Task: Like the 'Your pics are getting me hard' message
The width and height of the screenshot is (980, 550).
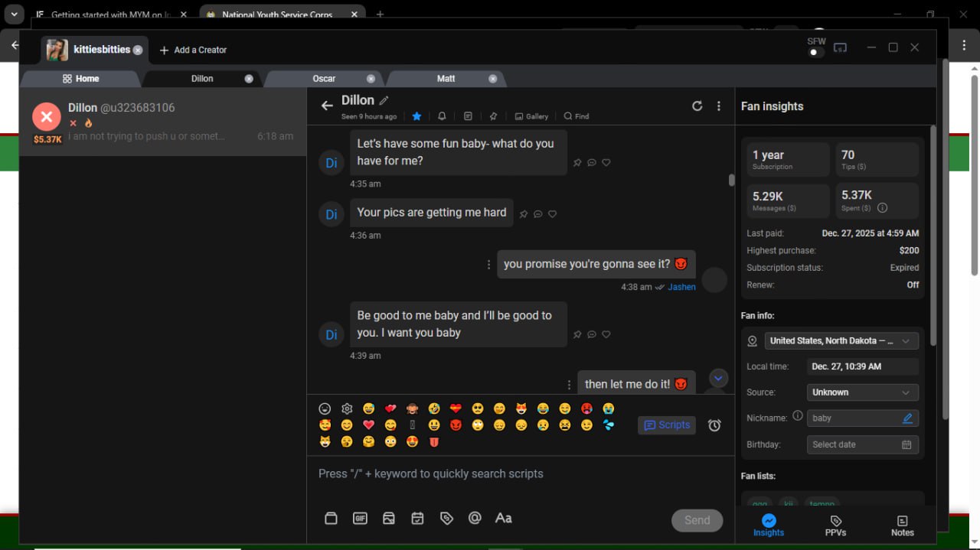Action: (552, 214)
